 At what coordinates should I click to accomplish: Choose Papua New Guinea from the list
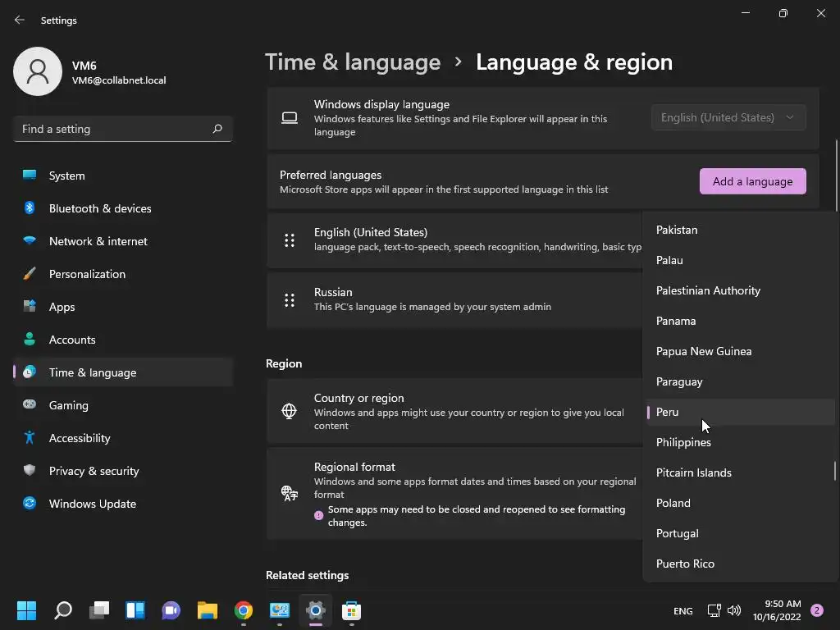[741, 351]
